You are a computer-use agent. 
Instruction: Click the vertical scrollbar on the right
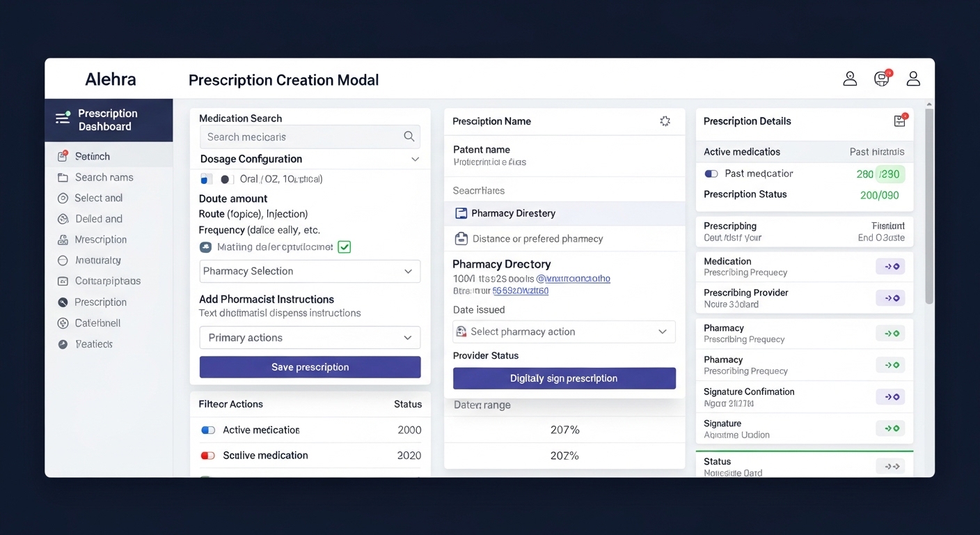coord(929,209)
